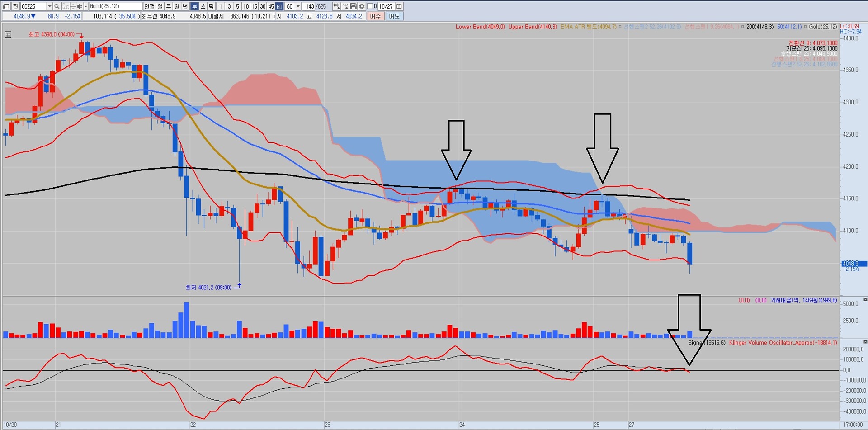Click the 17:00:00 time label

click(853, 425)
